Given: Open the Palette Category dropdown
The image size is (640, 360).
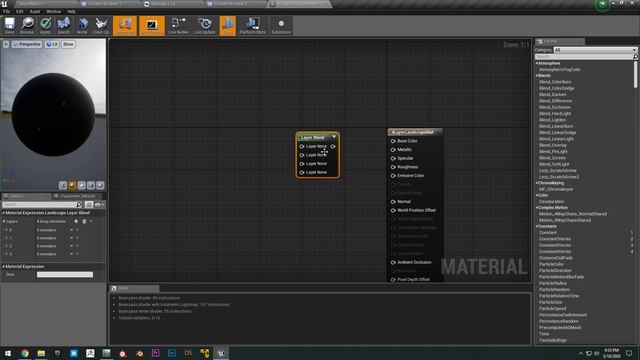Looking at the screenshot, I should point(595,50).
